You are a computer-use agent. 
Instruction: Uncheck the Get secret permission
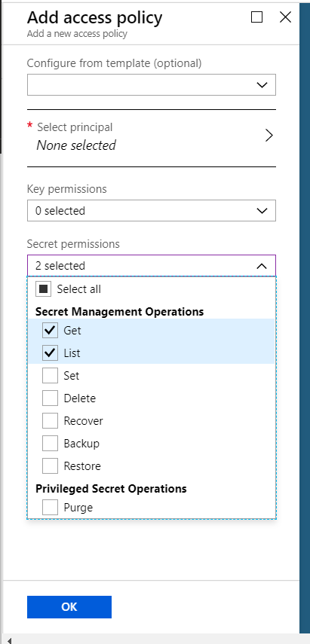(51, 330)
